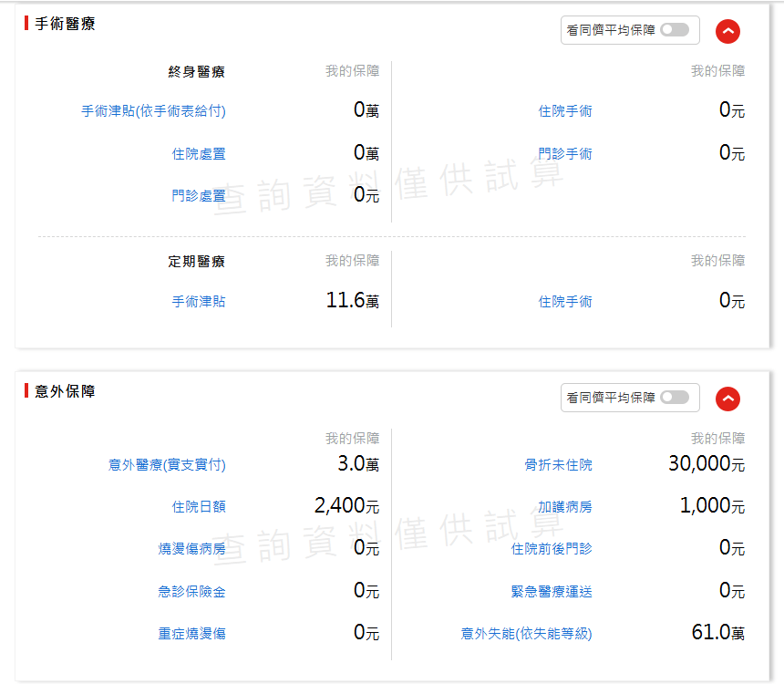
Task: Open 意外失能(依失能等級) link
Action: [x=527, y=634]
